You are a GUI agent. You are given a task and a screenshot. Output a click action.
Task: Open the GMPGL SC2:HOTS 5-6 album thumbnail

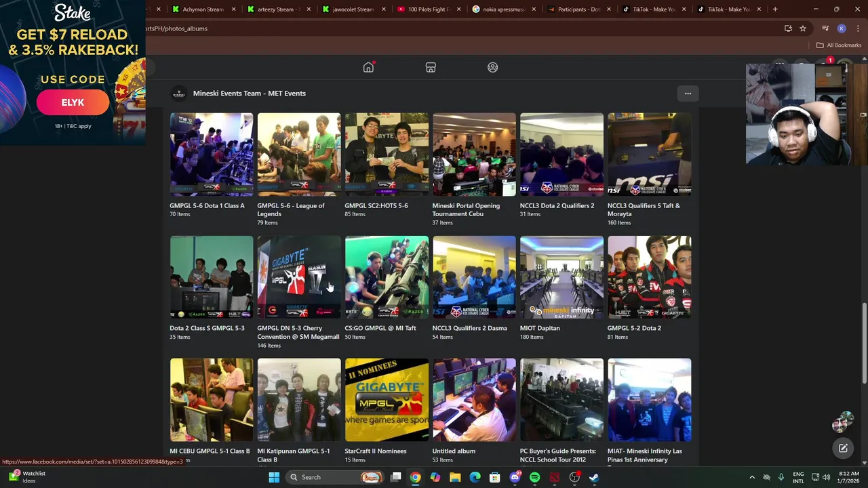387,155
